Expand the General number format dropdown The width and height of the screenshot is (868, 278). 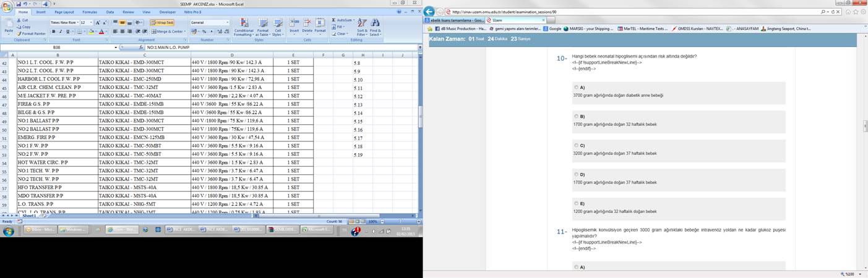point(226,23)
